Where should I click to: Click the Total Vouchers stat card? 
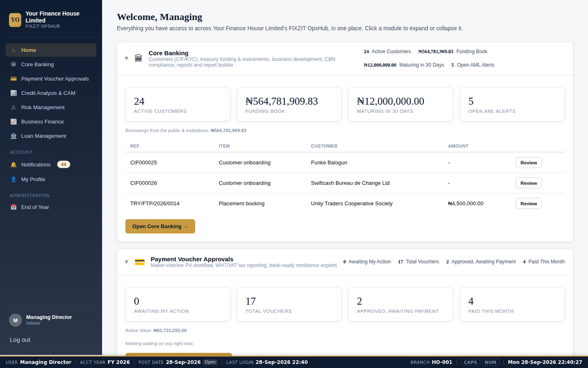[289, 305]
